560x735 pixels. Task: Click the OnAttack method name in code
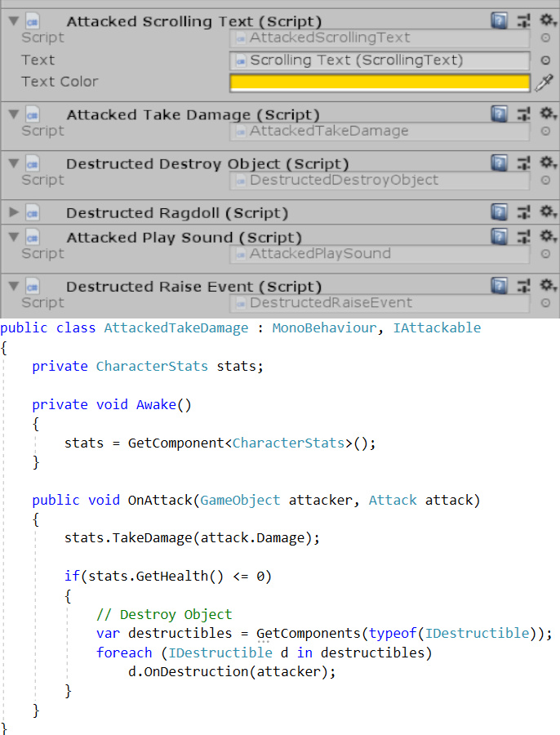[158, 500]
